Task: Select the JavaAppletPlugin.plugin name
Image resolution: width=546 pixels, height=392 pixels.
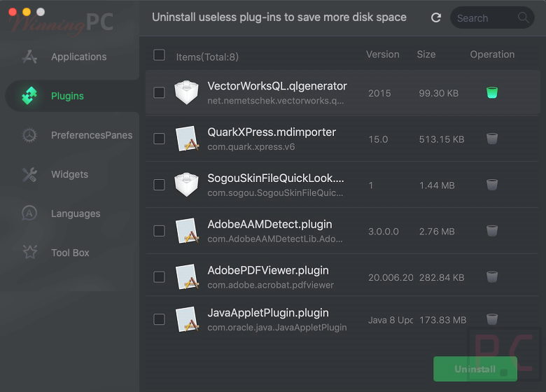Action: coord(268,313)
